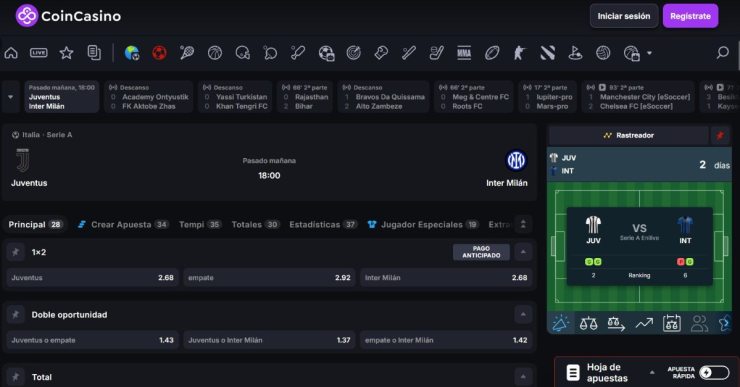The image size is (740, 387).
Task: Collapse the Doble oportunidad section
Action: pos(523,314)
